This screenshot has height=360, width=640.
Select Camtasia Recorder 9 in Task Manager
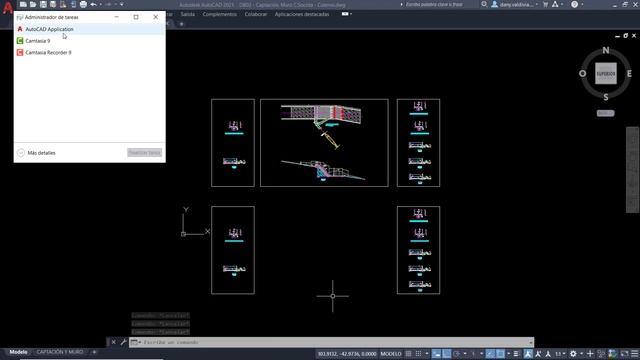pos(89,53)
